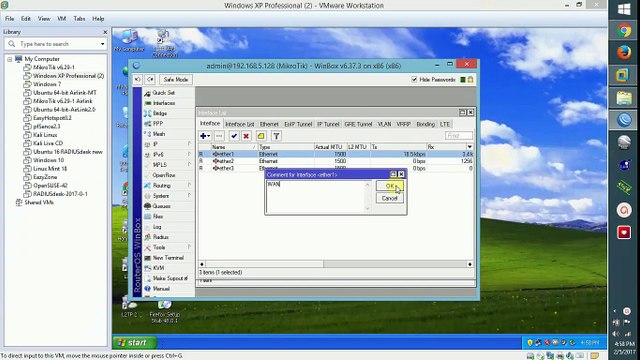Open Queues in WinBox sidebar
Viewport: 640px width, 360px height.
pos(161,206)
